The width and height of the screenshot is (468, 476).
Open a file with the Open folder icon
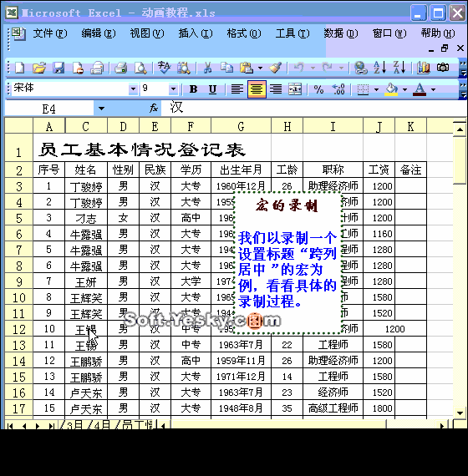tap(39, 68)
